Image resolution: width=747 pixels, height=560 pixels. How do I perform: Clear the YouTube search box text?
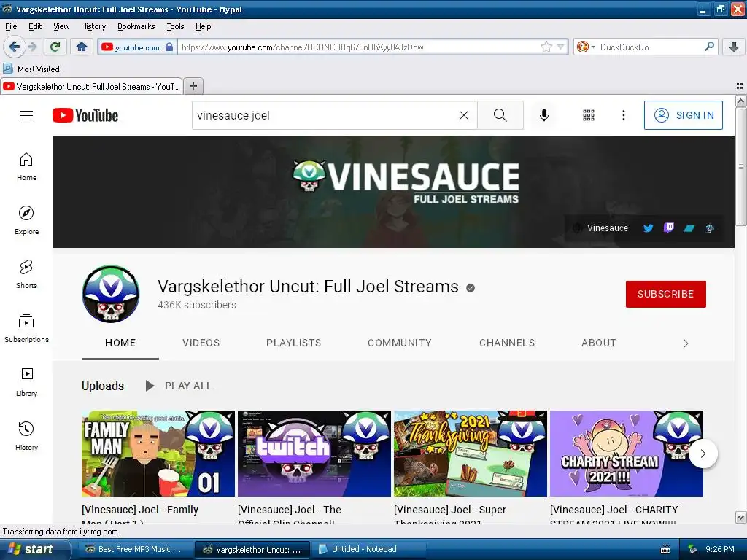point(463,115)
